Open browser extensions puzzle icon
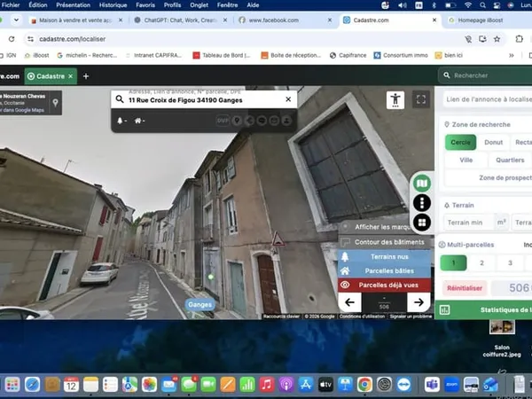This screenshot has height=399, width=532. point(519,39)
